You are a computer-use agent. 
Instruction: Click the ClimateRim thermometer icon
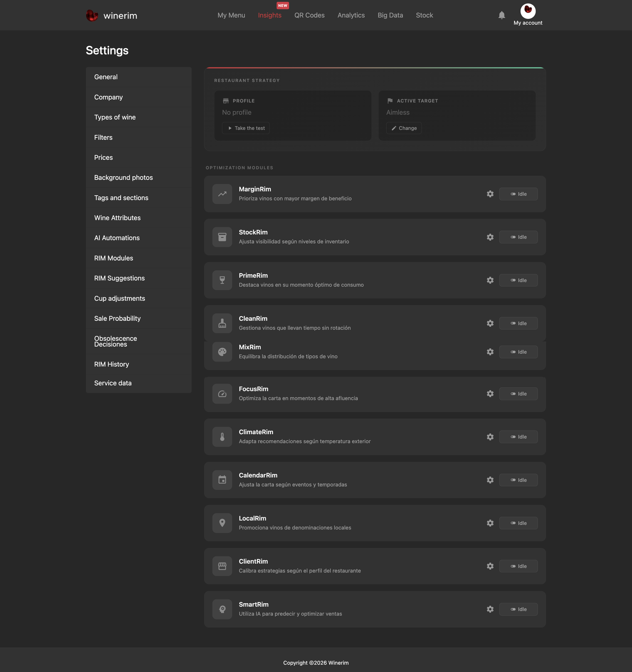[x=222, y=437]
